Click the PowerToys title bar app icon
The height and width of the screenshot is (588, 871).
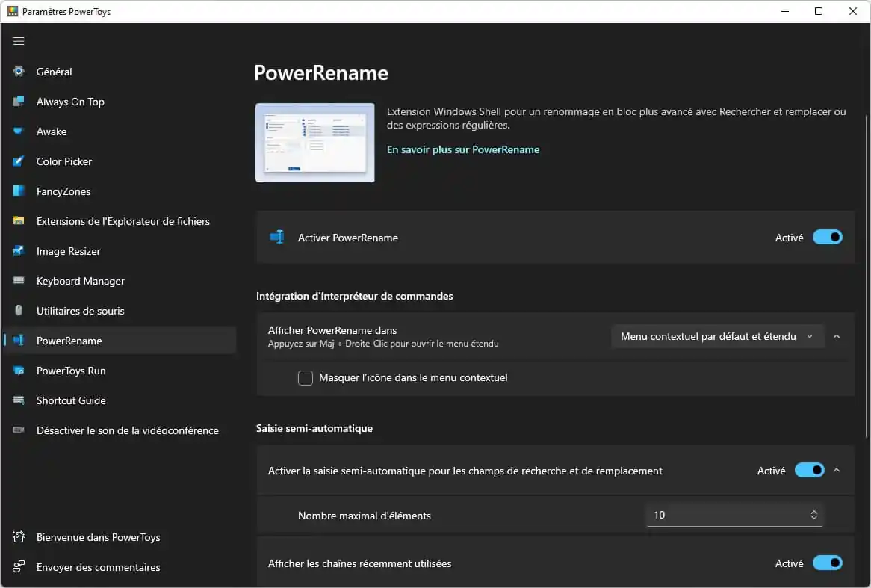coord(12,11)
